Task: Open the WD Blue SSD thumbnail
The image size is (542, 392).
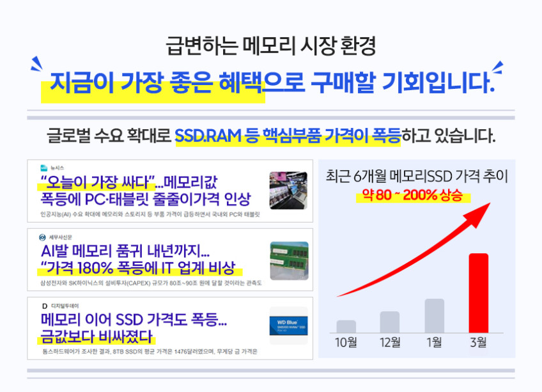Action: (288, 325)
